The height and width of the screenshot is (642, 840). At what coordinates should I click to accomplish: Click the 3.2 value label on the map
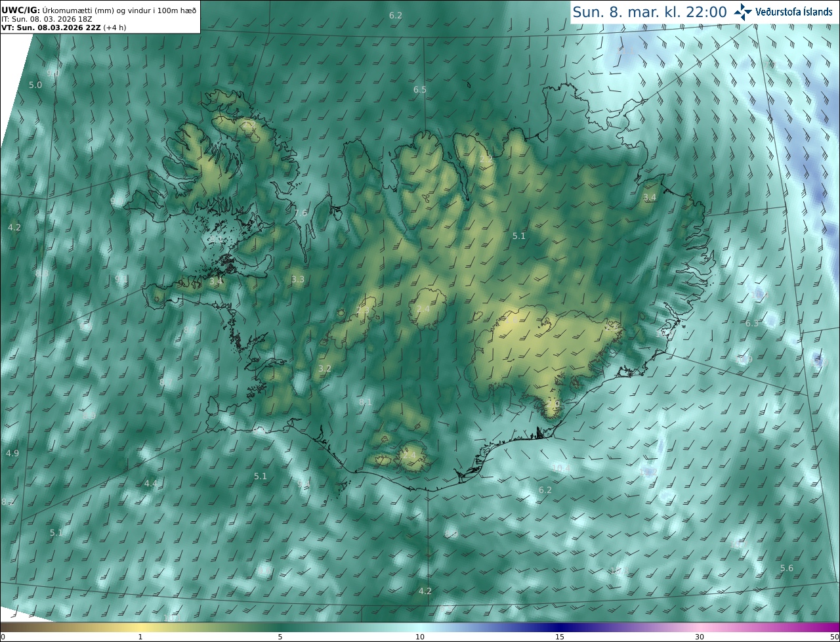pos(325,369)
